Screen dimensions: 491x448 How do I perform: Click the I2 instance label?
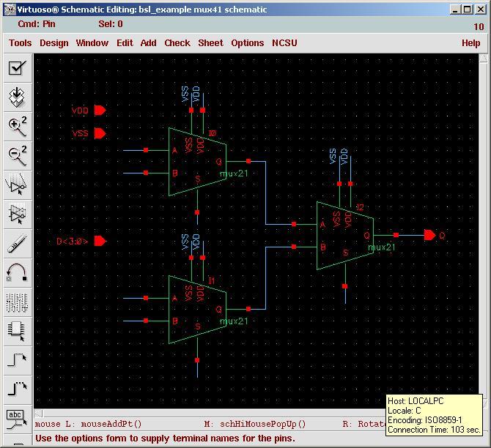pos(360,207)
